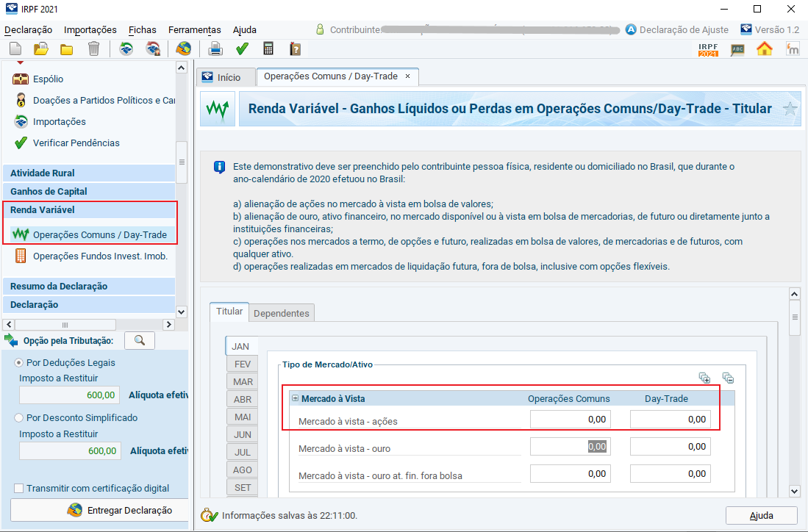The width and height of the screenshot is (808, 532).
Task: Expand the Resumo da Declaração section
Action: (x=59, y=286)
